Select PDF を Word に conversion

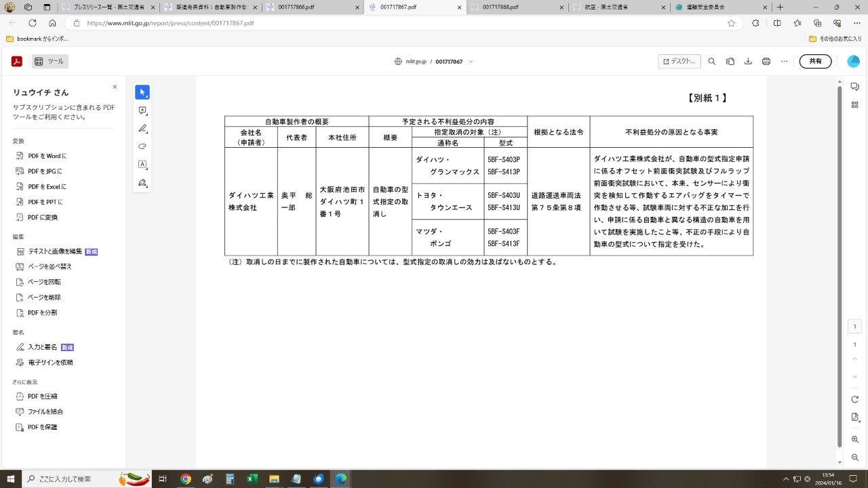(x=42, y=156)
